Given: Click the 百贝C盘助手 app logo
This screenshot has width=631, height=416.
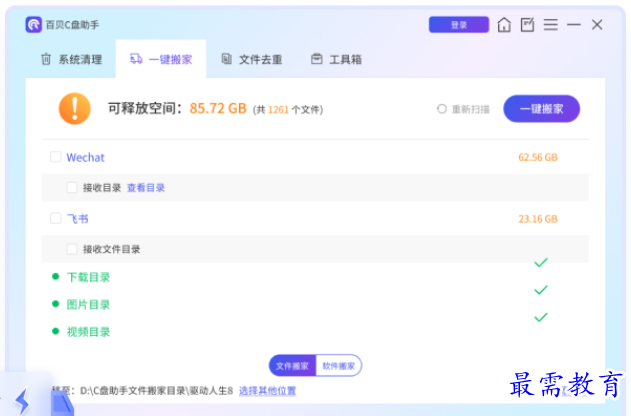Looking at the screenshot, I should (33, 25).
